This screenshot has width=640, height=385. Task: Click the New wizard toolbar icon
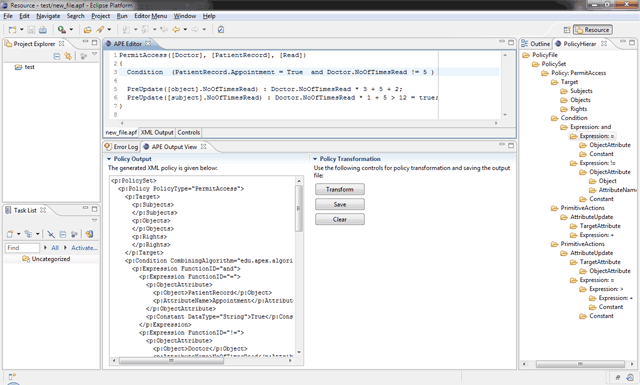12,30
